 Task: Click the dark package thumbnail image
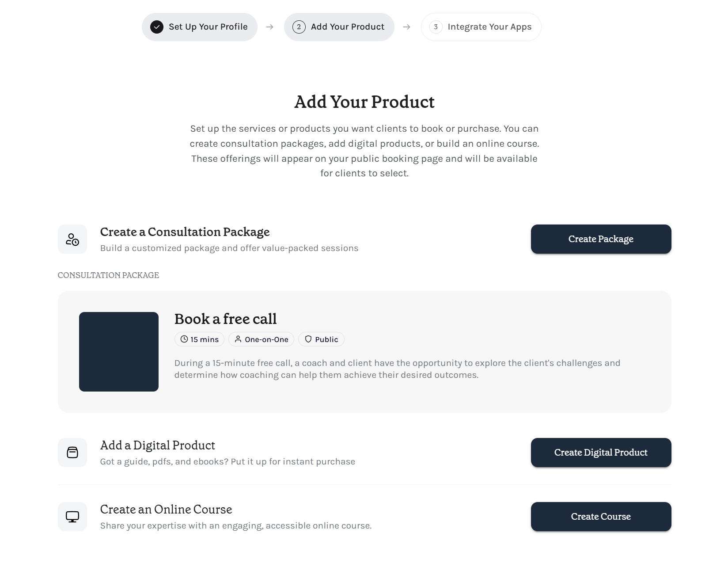click(119, 352)
